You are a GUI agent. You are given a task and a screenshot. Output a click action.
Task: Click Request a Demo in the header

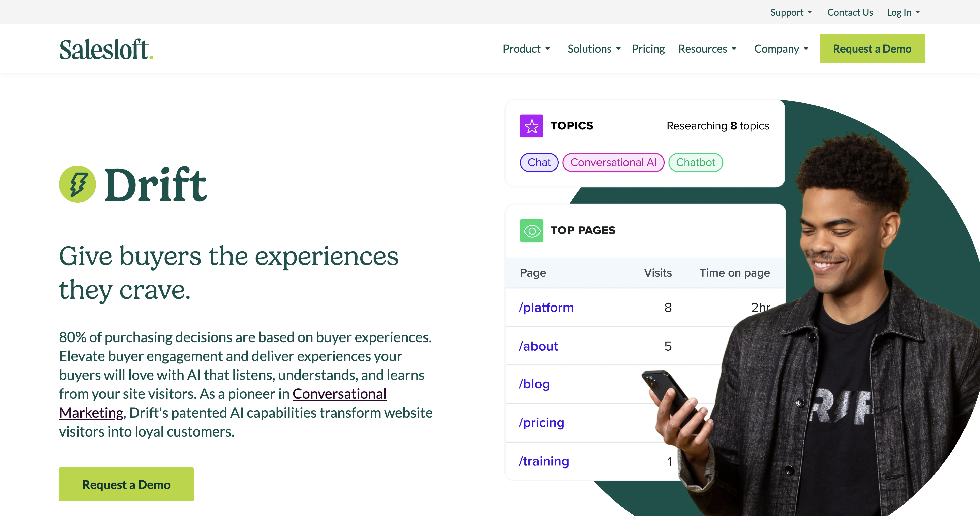click(872, 48)
